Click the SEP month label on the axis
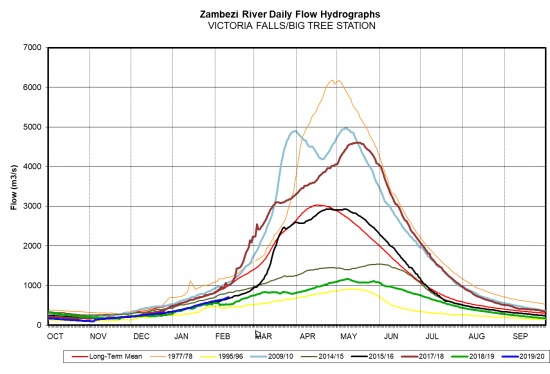The image size is (550, 374). (521, 336)
